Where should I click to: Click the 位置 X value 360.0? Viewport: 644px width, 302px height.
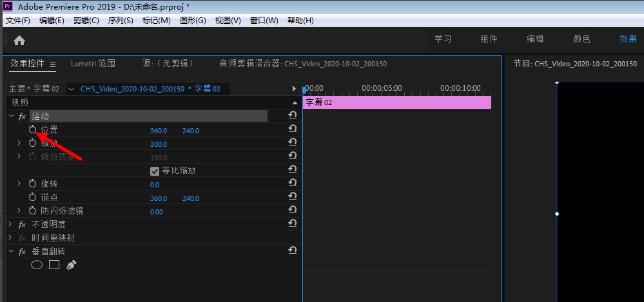159,131
